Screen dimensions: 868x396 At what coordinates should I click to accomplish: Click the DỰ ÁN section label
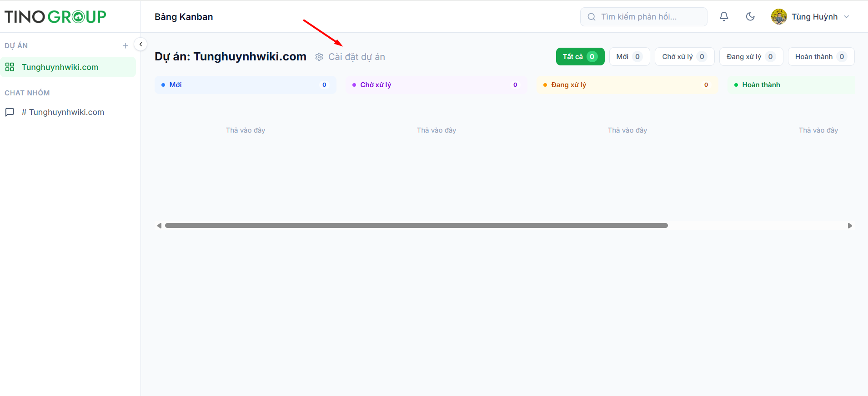pos(16,46)
